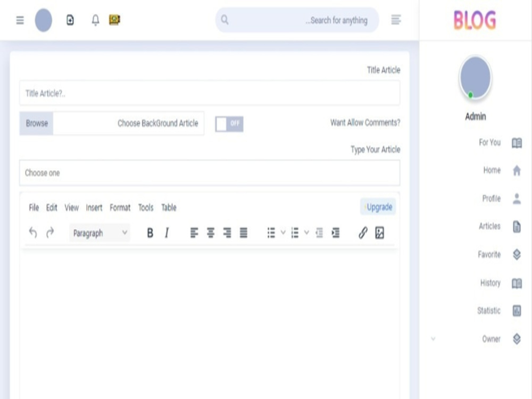Click the Statistic chart icon
Viewport: 532px width, 399px height.
click(x=517, y=311)
